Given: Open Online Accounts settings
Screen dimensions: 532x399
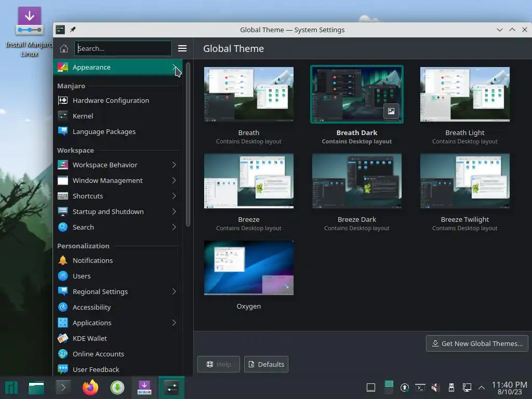Looking at the screenshot, I should (x=118, y=354).
